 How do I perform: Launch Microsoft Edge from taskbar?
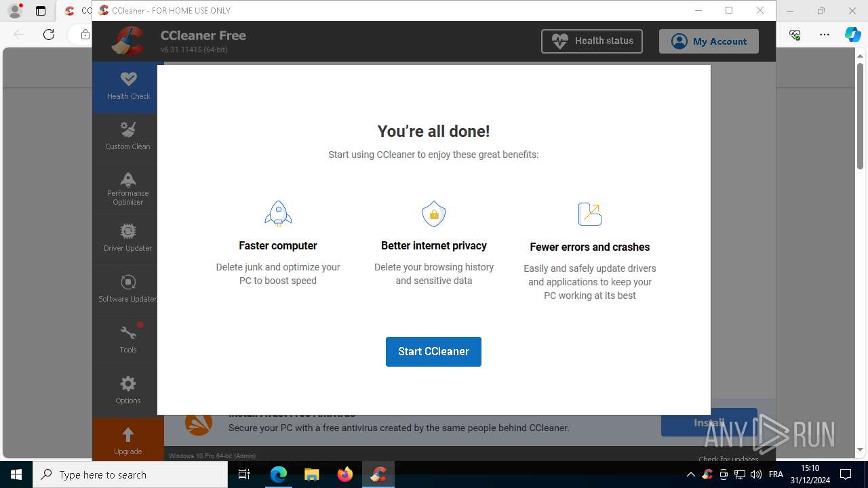coord(279,474)
